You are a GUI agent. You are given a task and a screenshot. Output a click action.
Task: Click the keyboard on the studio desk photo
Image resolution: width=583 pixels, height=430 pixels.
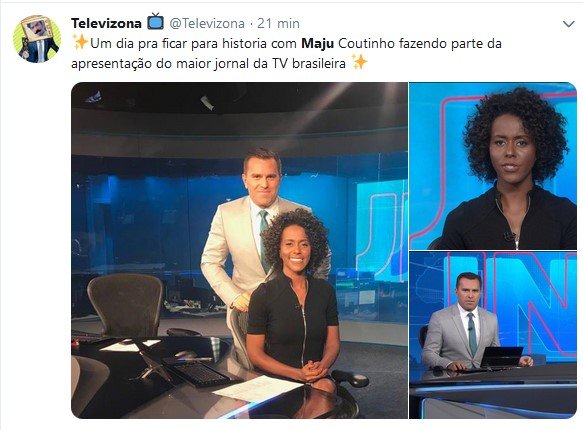pyautogui.click(x=200, y=373)
